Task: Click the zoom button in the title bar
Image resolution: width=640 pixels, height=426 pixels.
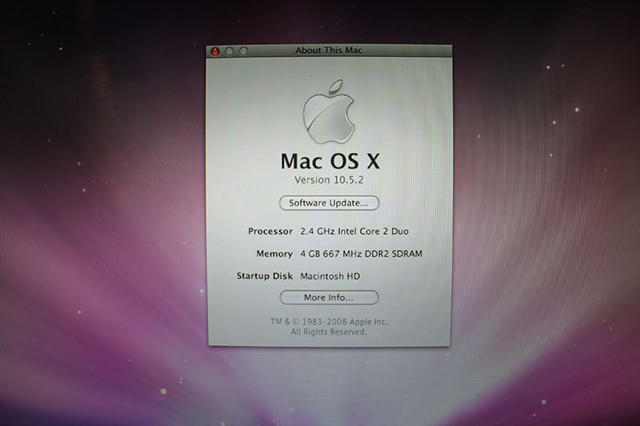Action: [243, 51]
